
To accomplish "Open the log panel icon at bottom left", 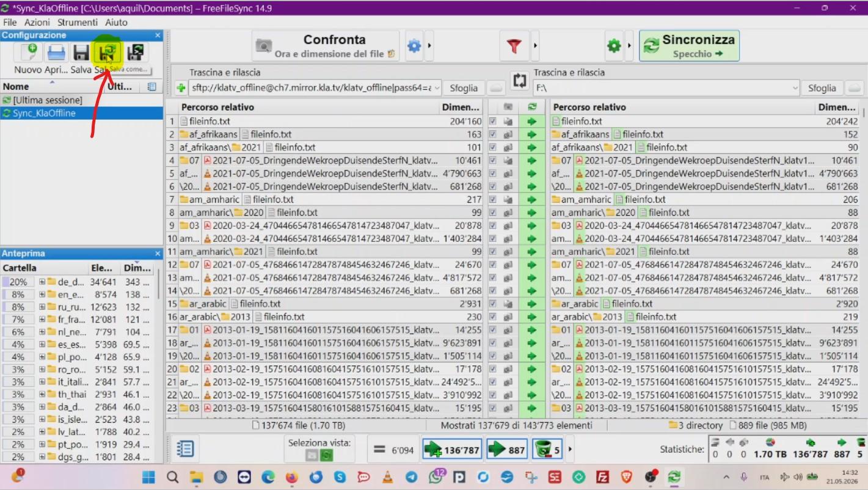I will click(x=184, y=449).
